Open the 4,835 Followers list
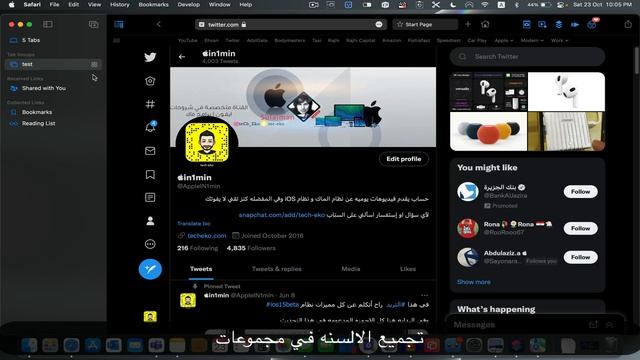Screen dimensions: 640x360 click(x=251, y=248)
